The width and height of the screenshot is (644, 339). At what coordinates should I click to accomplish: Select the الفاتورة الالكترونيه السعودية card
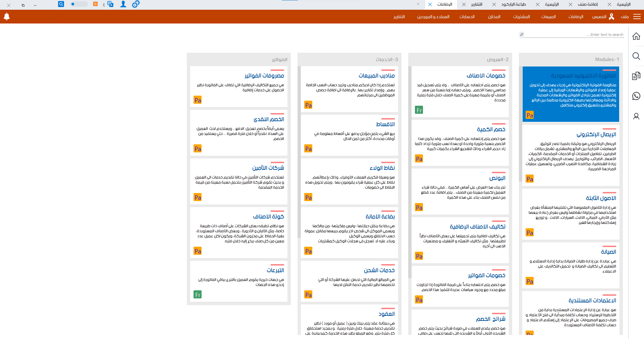[x=570, y=94]
